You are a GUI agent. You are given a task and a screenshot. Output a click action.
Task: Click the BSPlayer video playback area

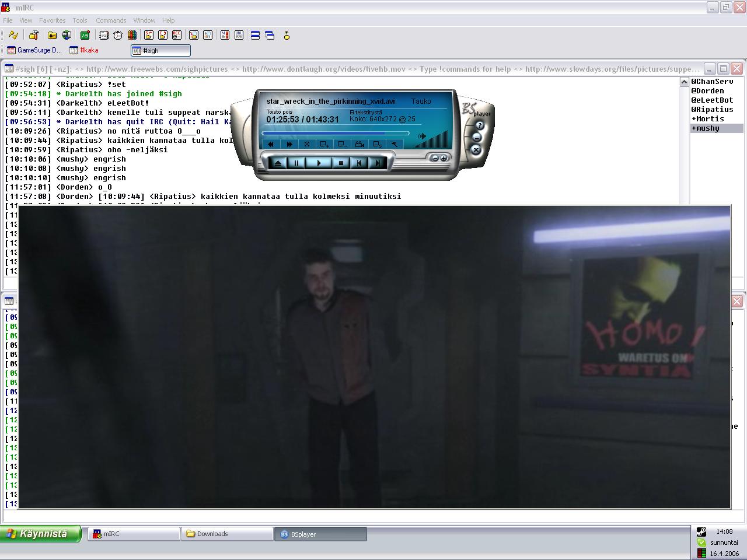(374, 356)
